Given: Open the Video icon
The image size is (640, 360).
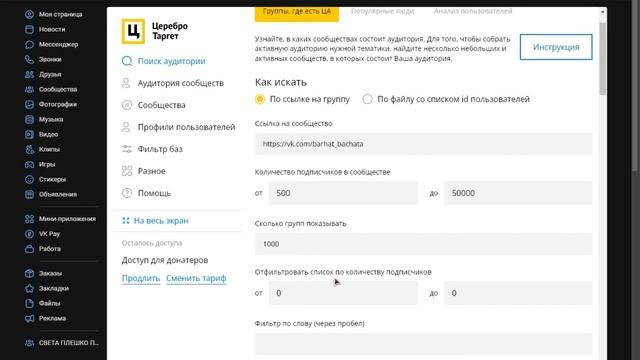Looking at the screenshot, I should tap(29, 134).
